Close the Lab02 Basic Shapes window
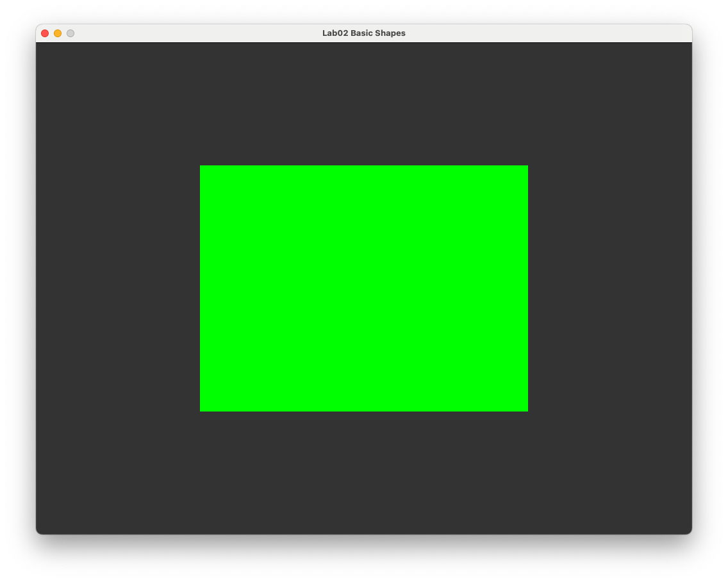Image resolution: width=728 pixels, height=582 pixels. 45,33
